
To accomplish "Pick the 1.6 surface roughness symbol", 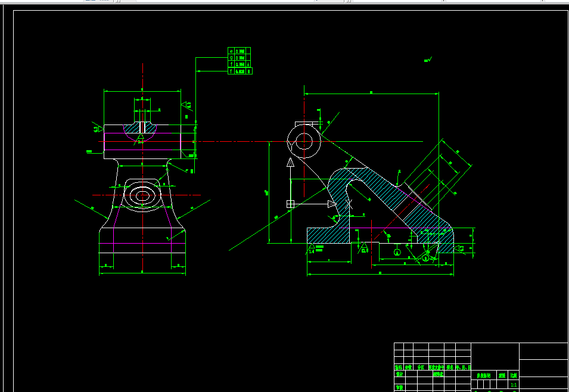I will tap(312, 248).
